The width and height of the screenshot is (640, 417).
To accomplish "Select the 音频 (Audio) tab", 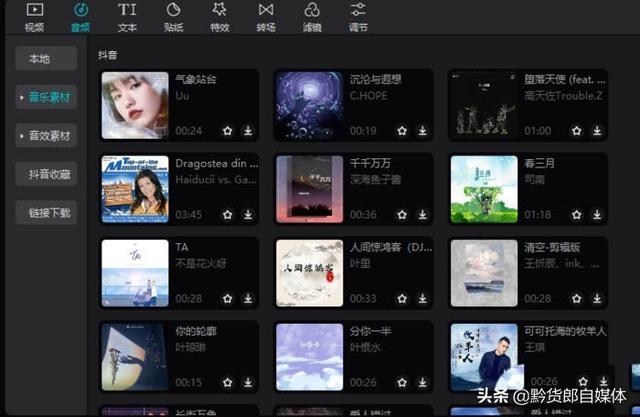I will 80,17.
